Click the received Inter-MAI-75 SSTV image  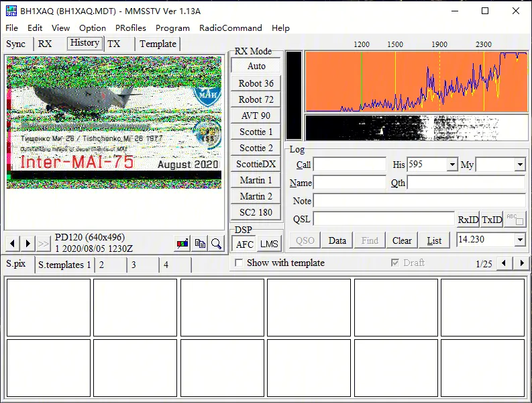click(114, 122)
